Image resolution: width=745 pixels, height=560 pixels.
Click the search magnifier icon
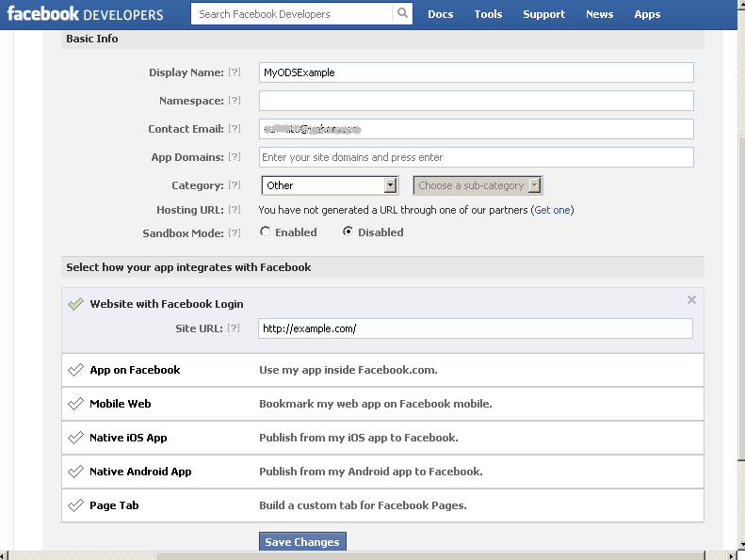click(403, 14)
